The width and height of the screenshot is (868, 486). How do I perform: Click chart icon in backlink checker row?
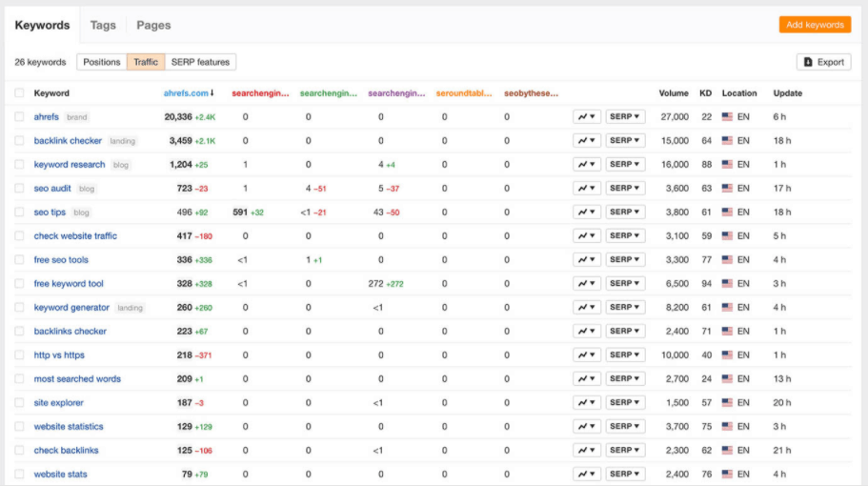point(586,141)
